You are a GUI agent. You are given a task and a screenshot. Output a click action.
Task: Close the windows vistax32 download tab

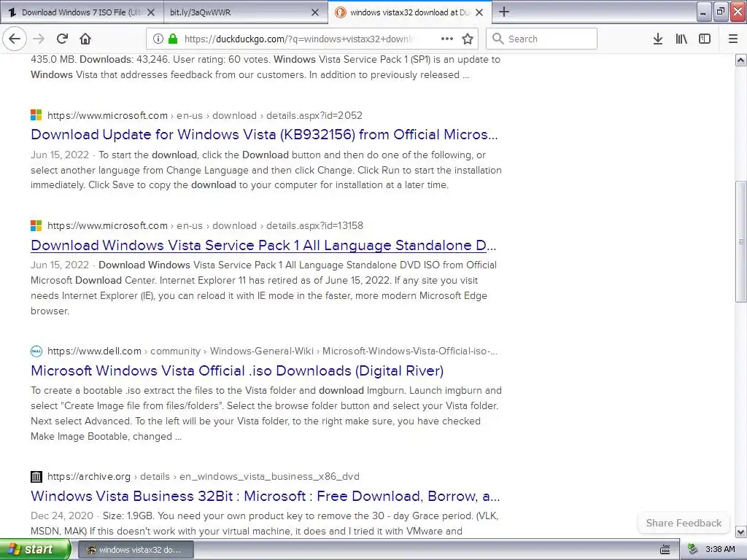point(479,12)
